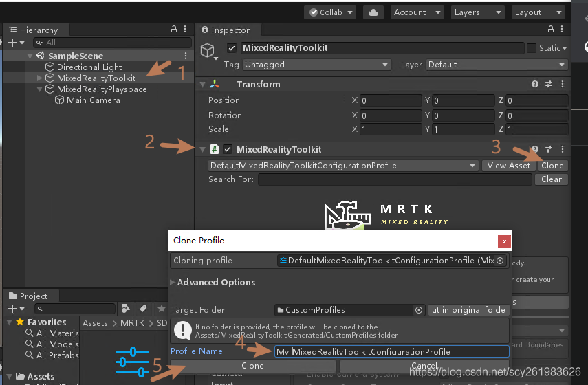Expand MixedRealityToolkit in Hierarchy
The height and width of the screenshot is (385, 588).
tap(39, 78)
